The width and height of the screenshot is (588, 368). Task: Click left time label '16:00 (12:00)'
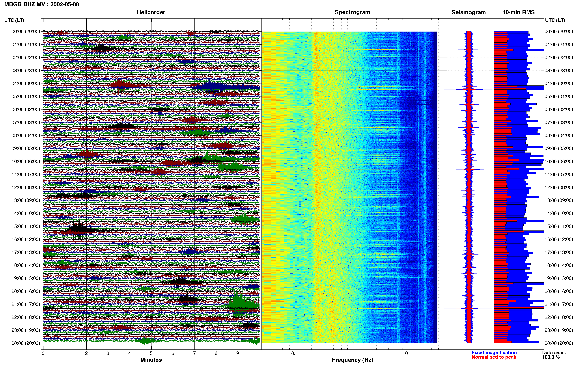pos(26,239)
